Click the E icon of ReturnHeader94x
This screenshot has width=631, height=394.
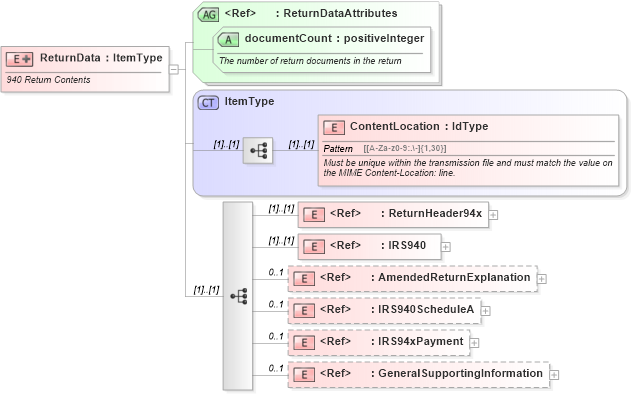pyautogui.click(x=313, y=215)
